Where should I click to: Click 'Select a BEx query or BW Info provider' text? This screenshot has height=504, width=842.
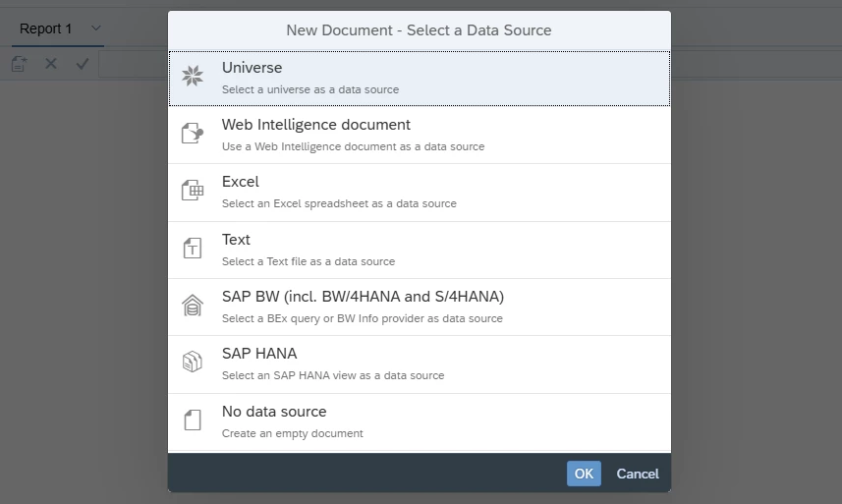click(363, 318)
